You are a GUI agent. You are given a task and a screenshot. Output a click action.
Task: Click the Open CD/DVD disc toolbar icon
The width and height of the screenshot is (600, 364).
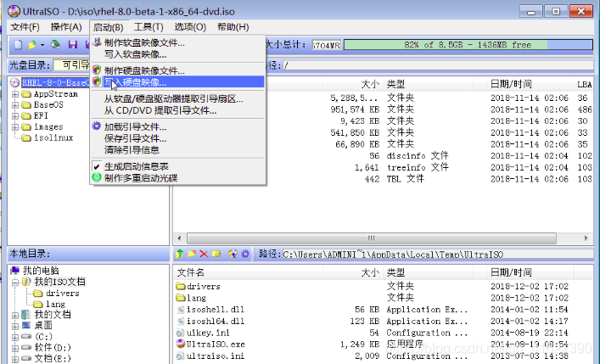click(x=56, y=45)
